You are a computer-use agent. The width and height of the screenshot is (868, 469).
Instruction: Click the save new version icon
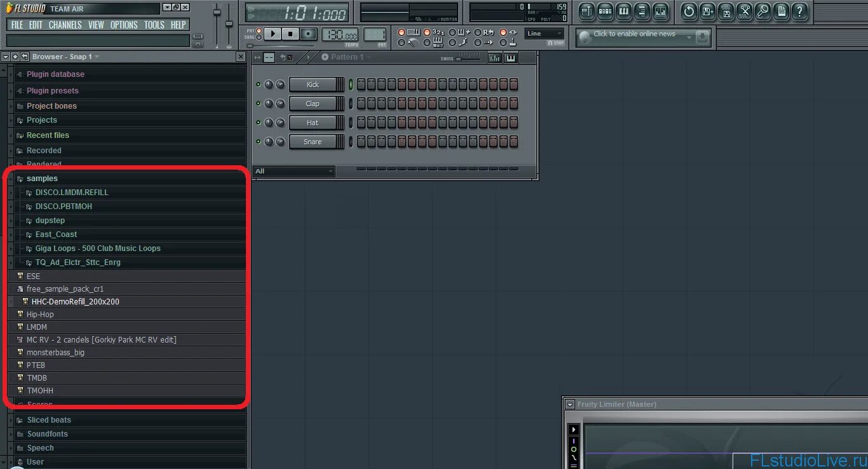click(707, 11)
